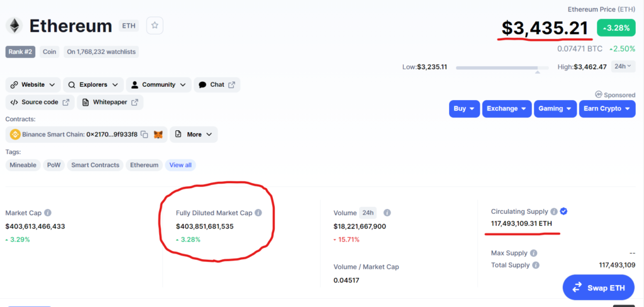This screenshot has height=307, width=644.
Task: Expand the Explorers dropdown
Action: [x=93, y=85]
